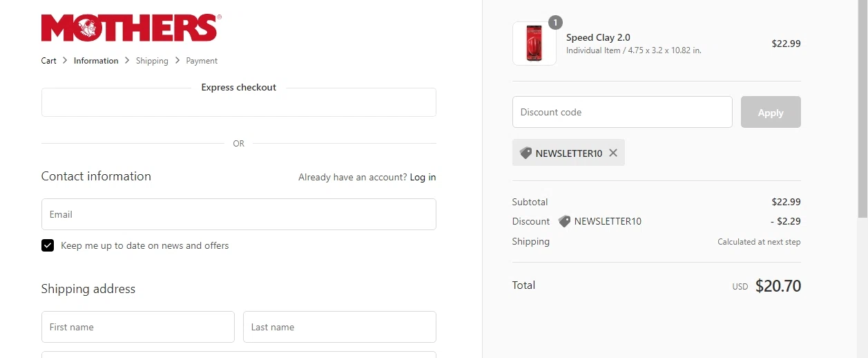The image size is (868, 358).
Task: Click the discount amount - $2.29
Action: [x=786, y=221]
